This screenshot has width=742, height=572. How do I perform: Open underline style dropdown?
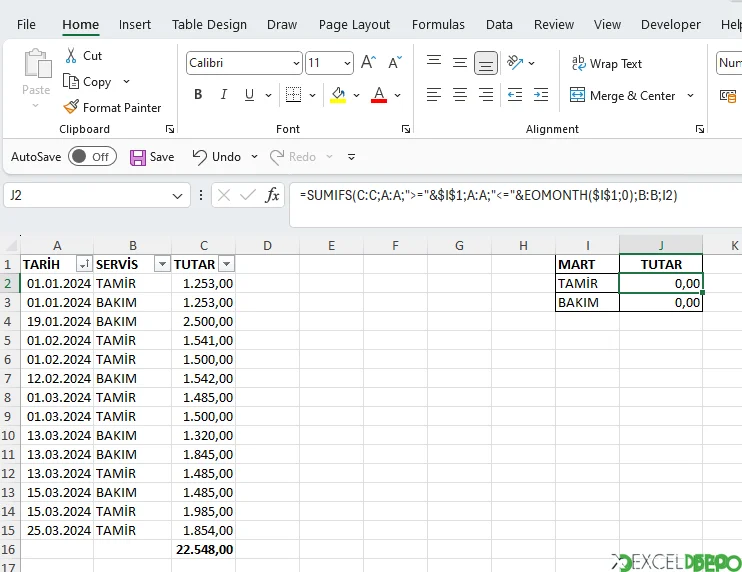point(268,95)
